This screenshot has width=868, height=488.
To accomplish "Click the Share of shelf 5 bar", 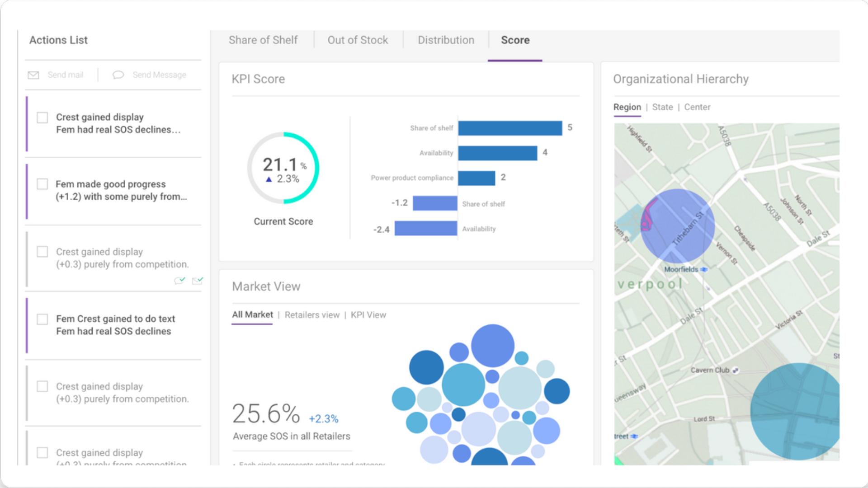I will pyautogui.click(x=510, y=128).
